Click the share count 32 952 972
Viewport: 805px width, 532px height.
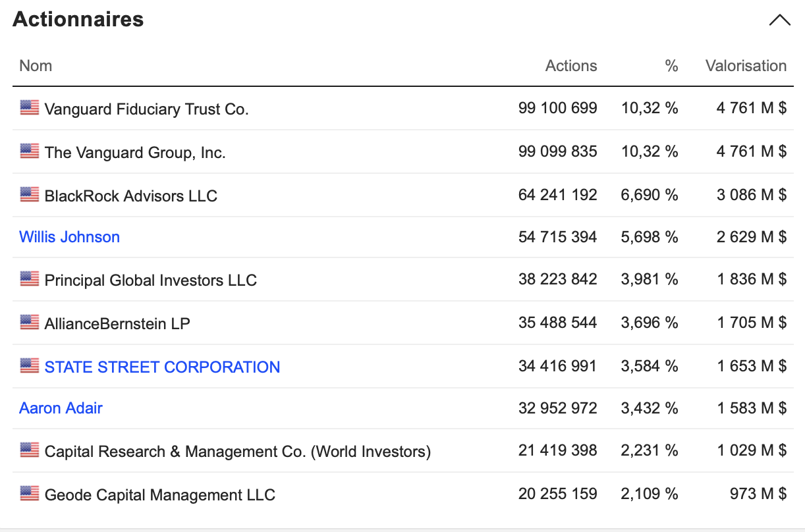coord(558,408)
